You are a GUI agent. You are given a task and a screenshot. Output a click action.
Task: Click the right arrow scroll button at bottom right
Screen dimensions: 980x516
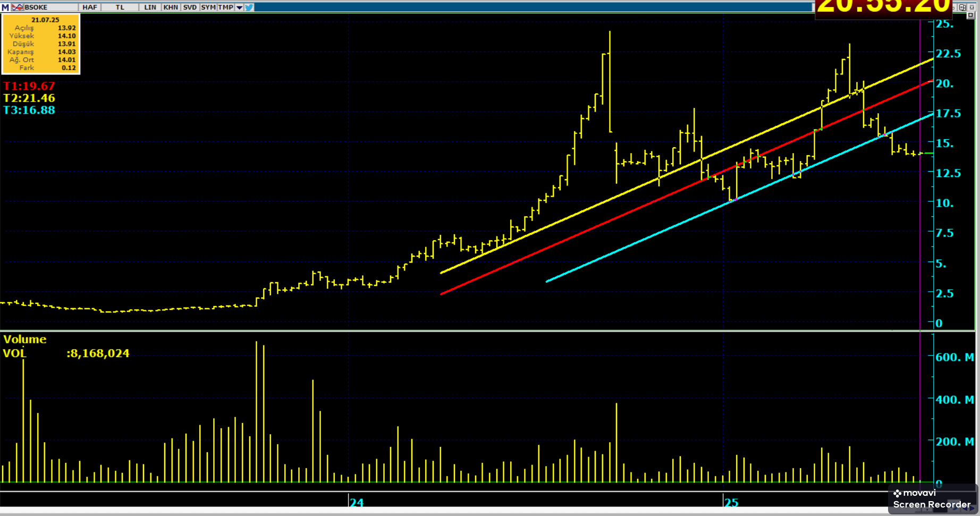(971, 509)
